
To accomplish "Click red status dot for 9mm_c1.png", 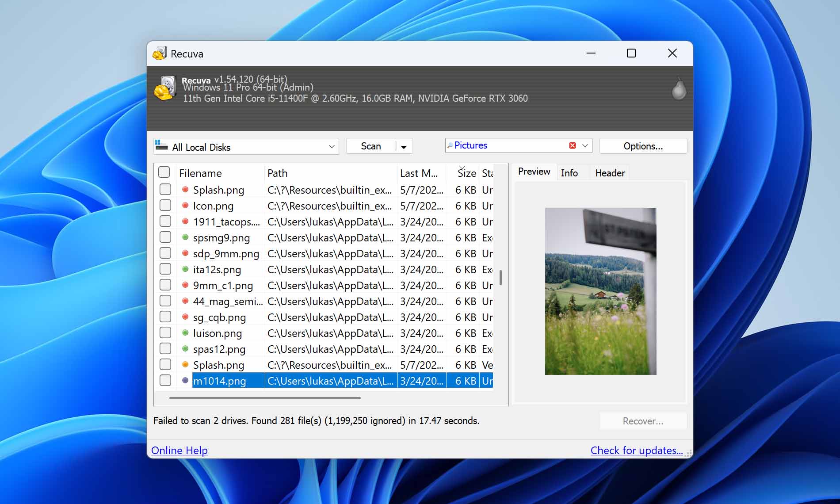I will click(185, 285).
